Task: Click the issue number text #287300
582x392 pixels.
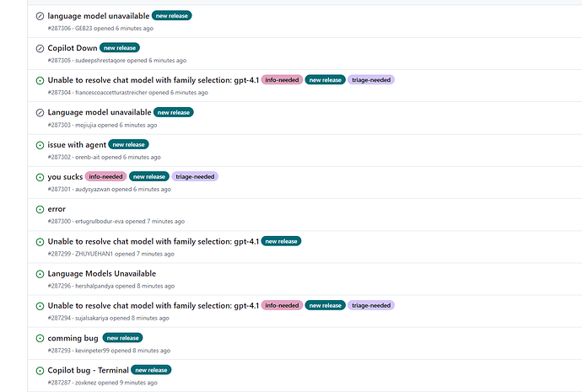Action: click(59, 222)
